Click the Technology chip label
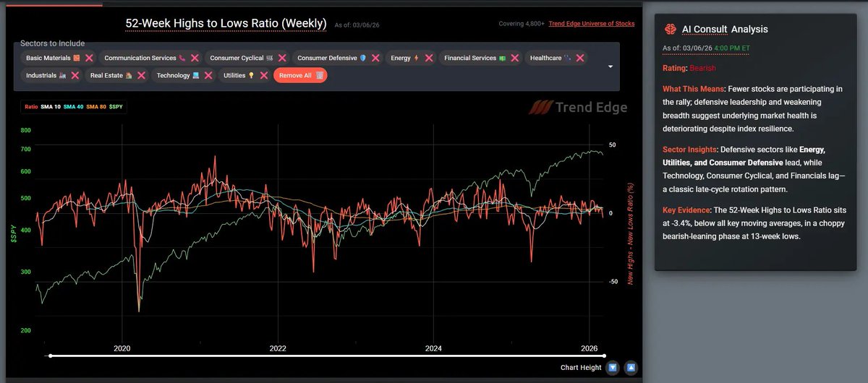The height and width of the screenshot is (383, 868). (x=173, y=75)
